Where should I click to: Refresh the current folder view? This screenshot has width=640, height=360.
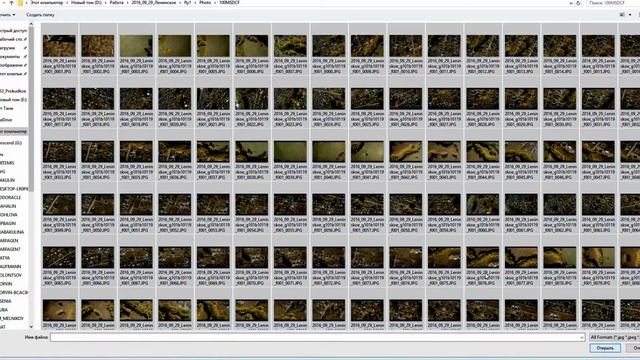click(x=578, y=3)
